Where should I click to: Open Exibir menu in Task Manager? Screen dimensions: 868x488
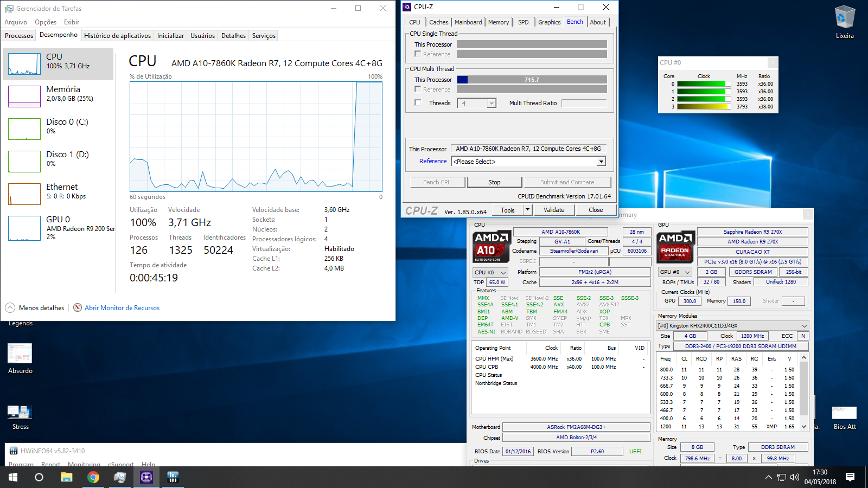[72, 22]
